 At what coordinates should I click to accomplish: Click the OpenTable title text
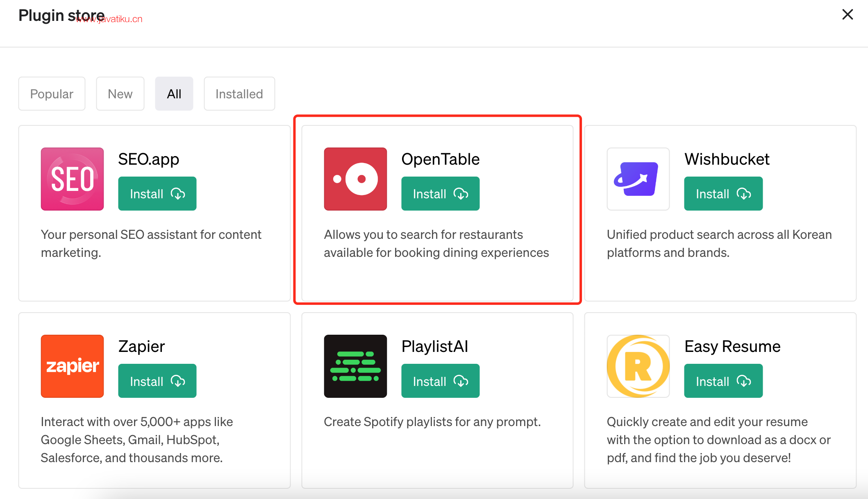tap(441, 159)
